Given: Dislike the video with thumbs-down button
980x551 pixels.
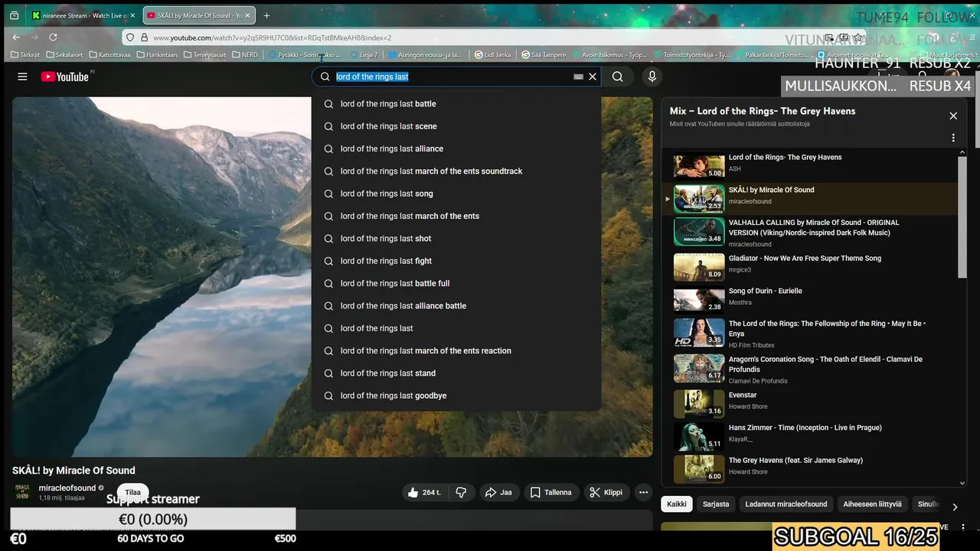Looking at the screenshot, I should click(x=461, y=493).
